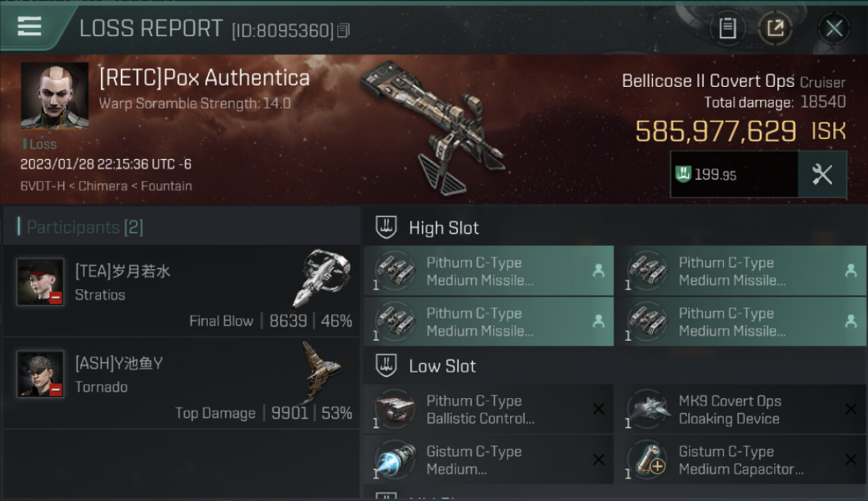Select the Tornado ship icon
Image resolution: width=868 pixels, height=501 pixels.
322,371
